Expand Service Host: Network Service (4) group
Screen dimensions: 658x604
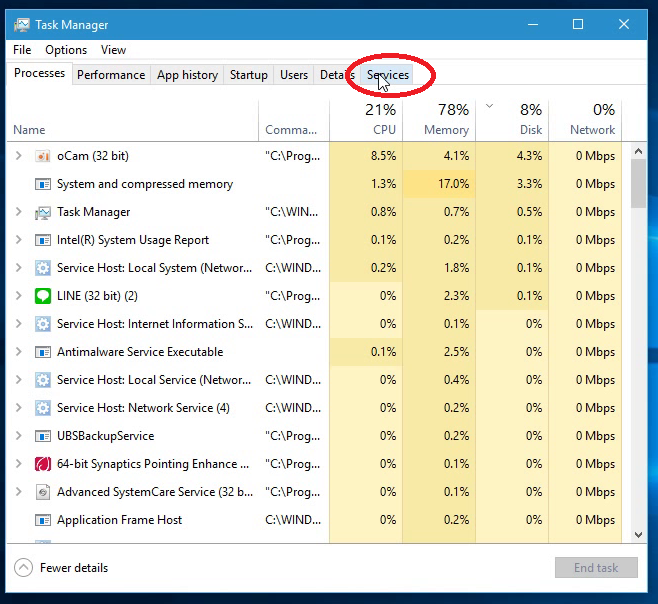pyautogui.click(x=18, y=408)
